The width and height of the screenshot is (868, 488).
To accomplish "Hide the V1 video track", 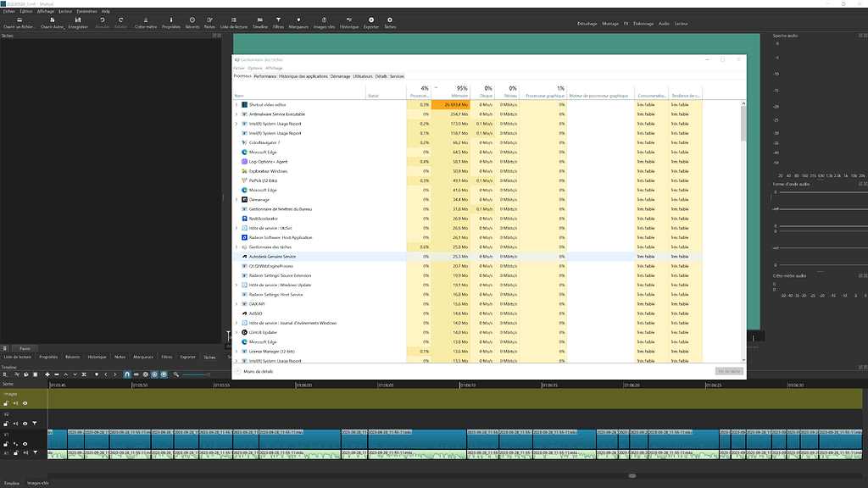I will (x=25, y=444).
